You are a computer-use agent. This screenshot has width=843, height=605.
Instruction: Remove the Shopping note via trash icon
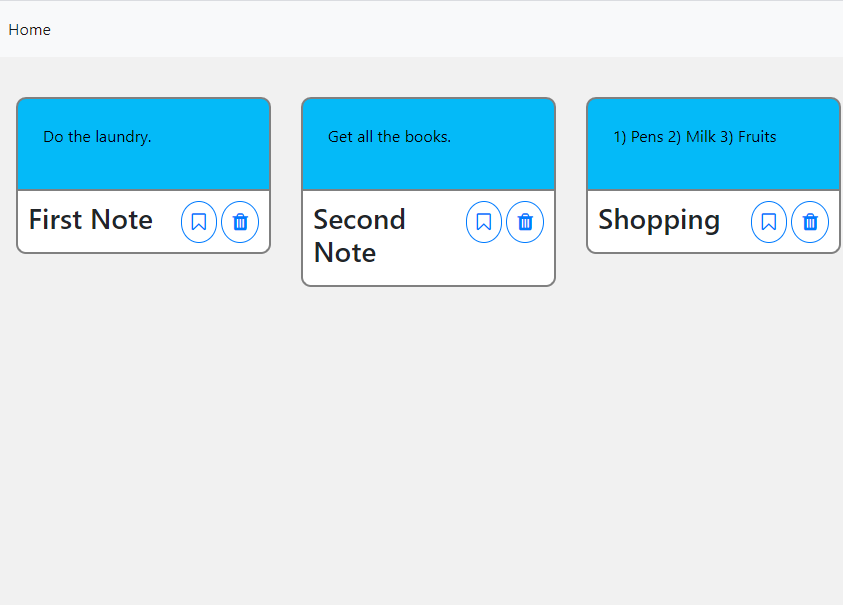[810, 222]
